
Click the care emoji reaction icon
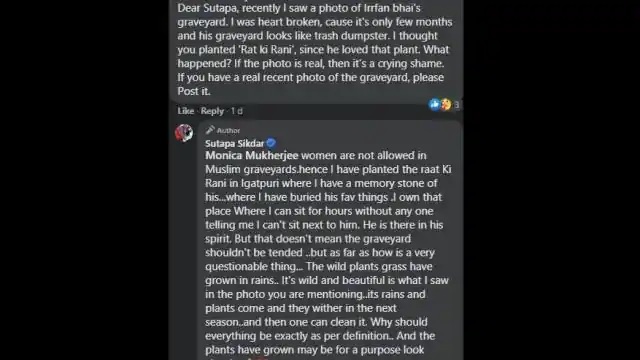click(446, 105)
